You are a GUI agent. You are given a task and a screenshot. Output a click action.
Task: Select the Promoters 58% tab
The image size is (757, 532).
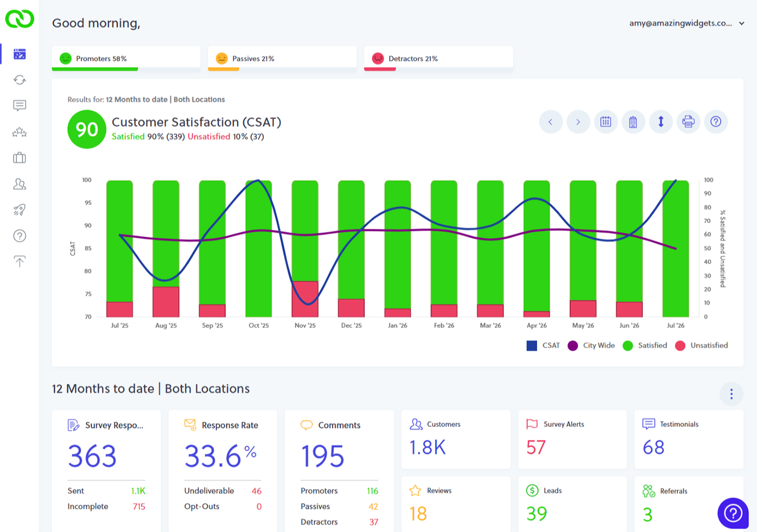pos(126,58)
